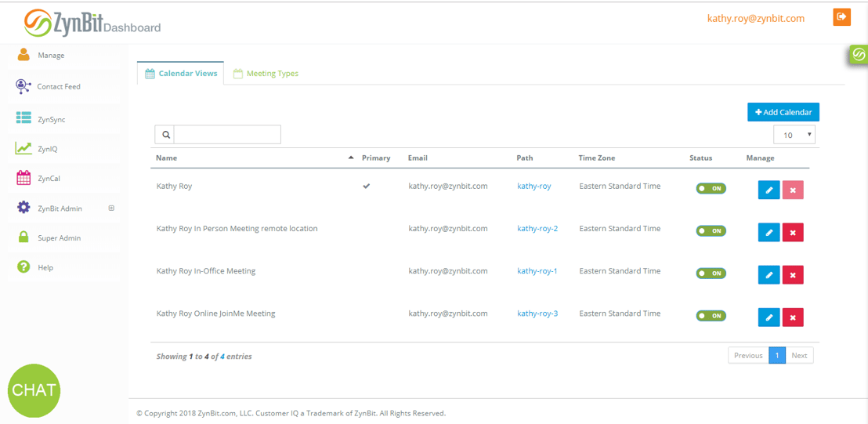This screenshot has height=424, width=868.
Task: Select Kathy Roy In Person Meeting remote location name
Action: click(x=237, y=229)
